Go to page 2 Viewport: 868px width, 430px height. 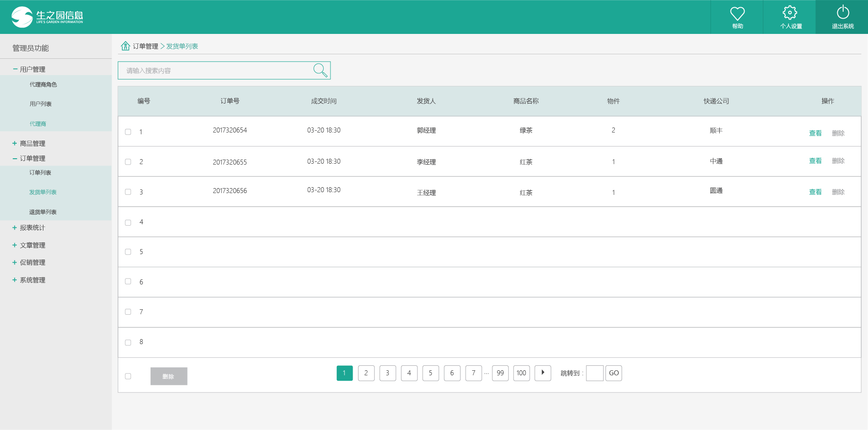[x=366, y=373]
